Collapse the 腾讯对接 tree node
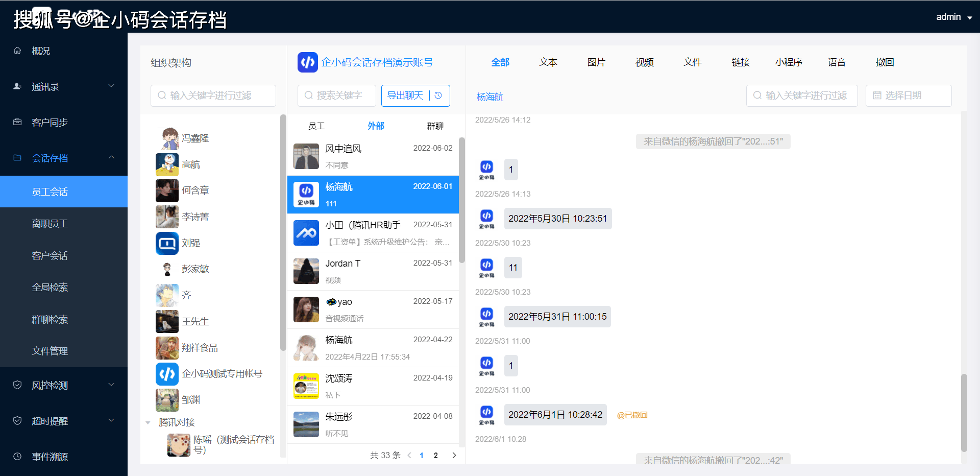Screen dimensions: 980x476 pyautogui.click(x=148, y=422)
